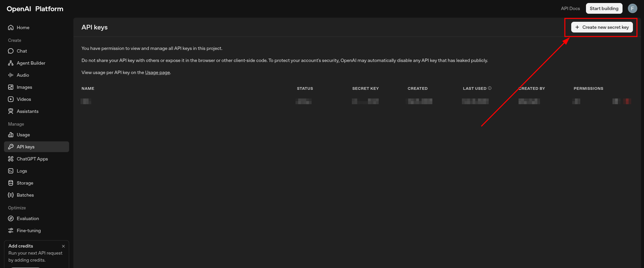Select the Assistants robot icon
The width and height of the screenshot is (644, 268).
click(x=11, y=111)
